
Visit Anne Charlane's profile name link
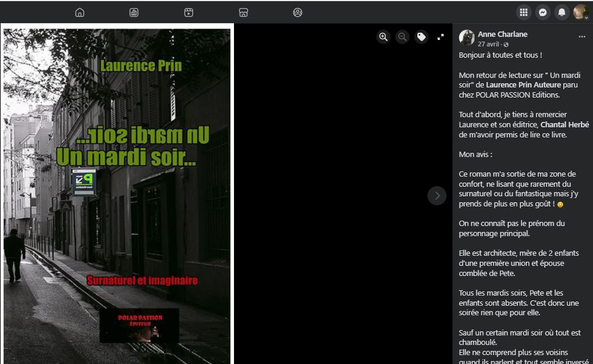tap(503, 34)
